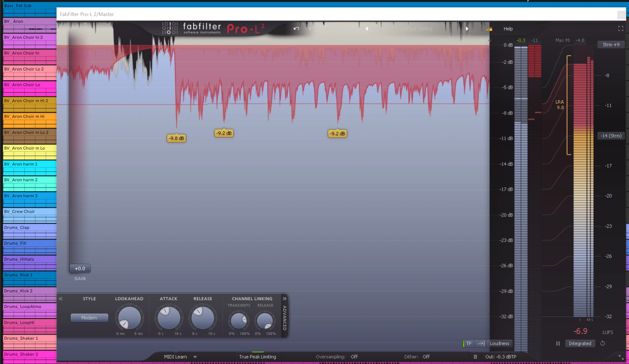Toggle True Peak Limiting
The image size is (629, 364).
(258, 357)
